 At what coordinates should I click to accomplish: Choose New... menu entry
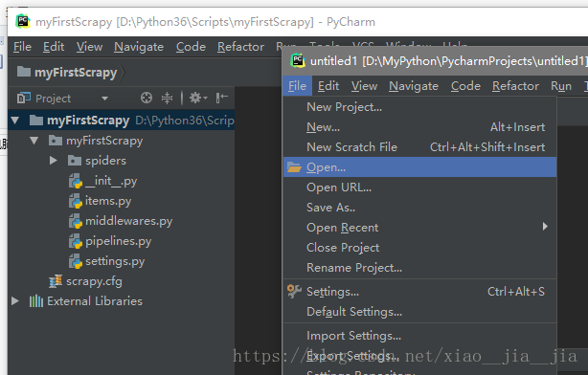pos(419,127)
